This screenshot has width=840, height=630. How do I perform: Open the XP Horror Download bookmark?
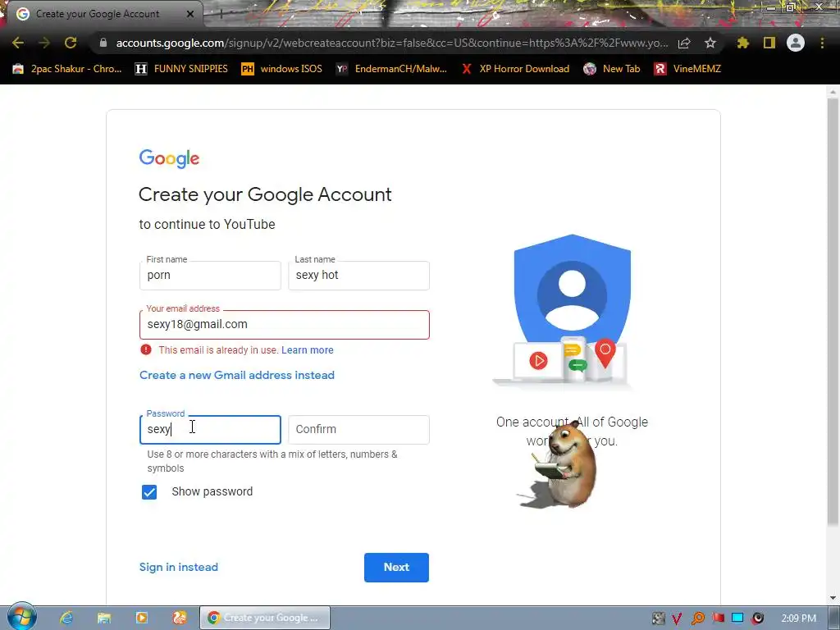click(x=515, y=69)
